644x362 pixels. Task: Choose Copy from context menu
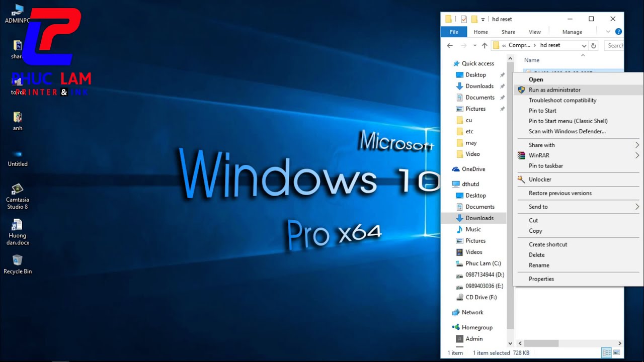point(578,231)
